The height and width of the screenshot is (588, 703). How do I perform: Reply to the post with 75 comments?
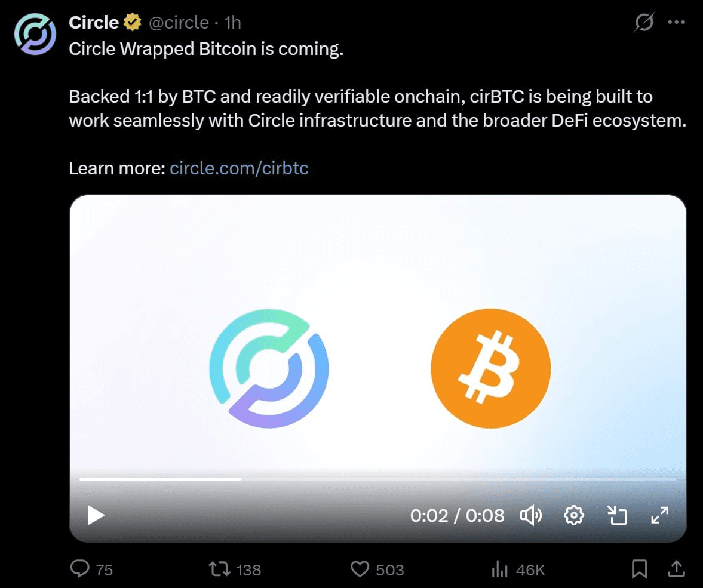tap(91, 569)
